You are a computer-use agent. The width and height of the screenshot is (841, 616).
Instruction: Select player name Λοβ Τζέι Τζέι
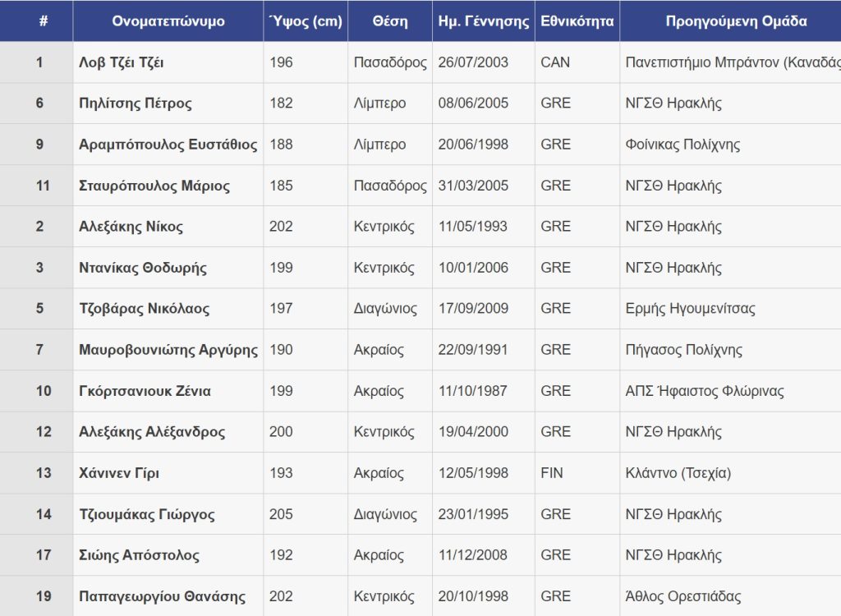point(121,62)
